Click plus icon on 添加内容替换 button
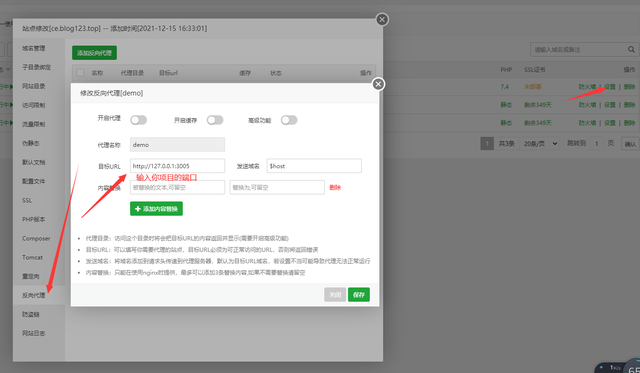 [138, 209]
